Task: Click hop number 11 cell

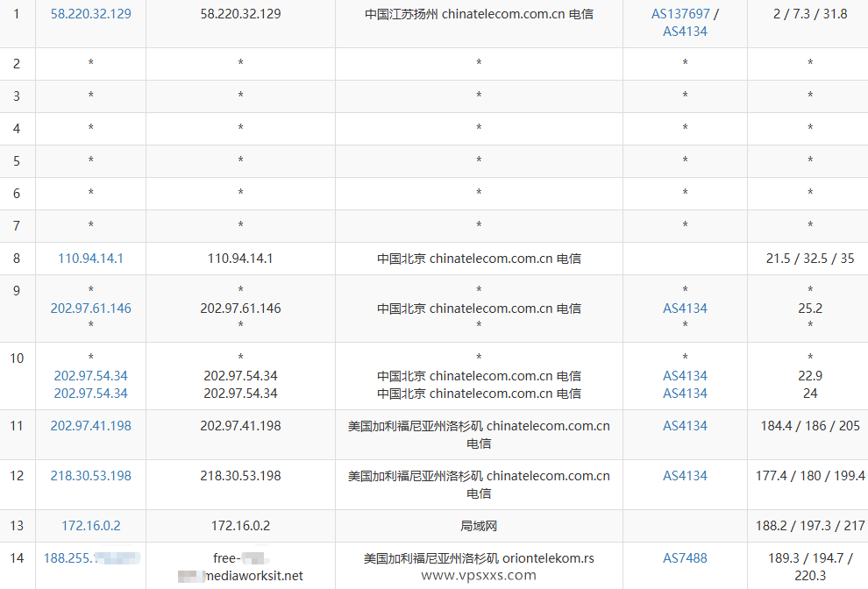Action: pos(18,435)
